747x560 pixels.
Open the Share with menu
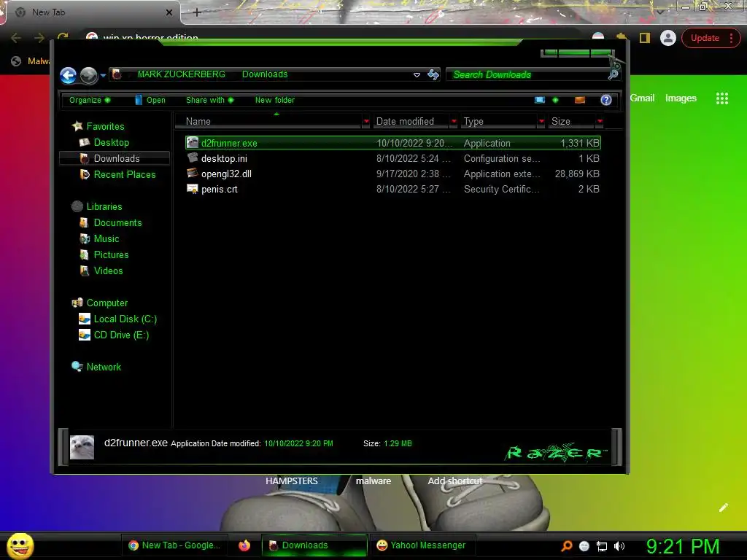click(x=209, y=100)
